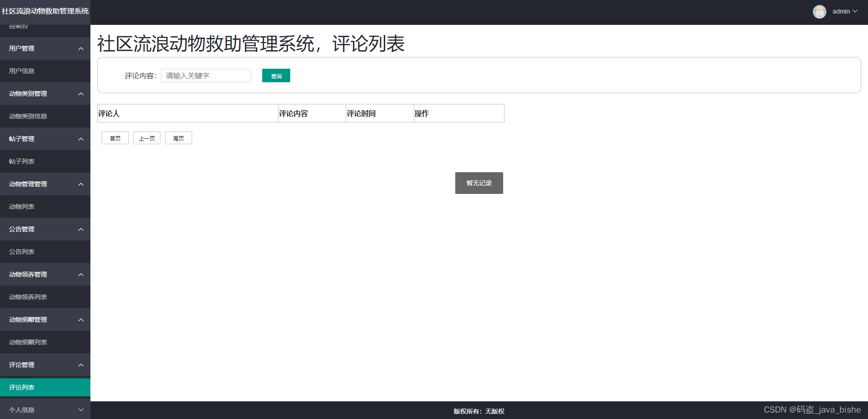Open 动物列表 in sidebar
Viewport: 868px width, 419px height.
point(45,207)
